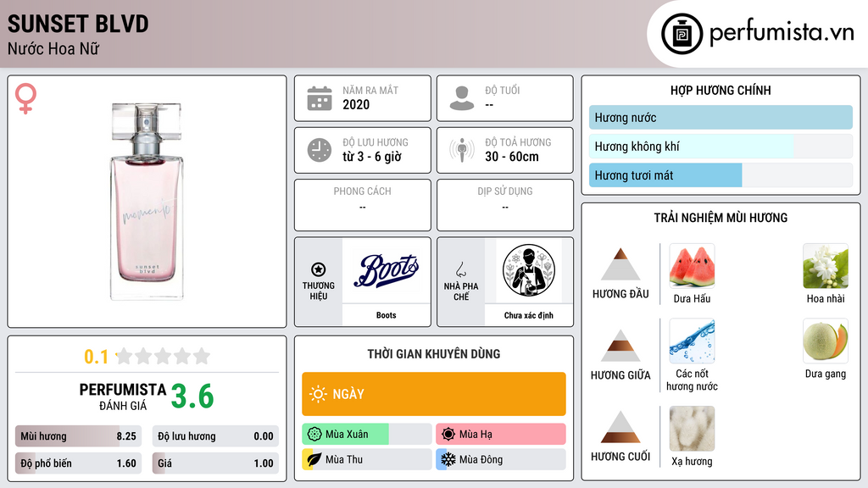
Task: Open the Các nốt hương nước note image
Action: pos(692,341)
